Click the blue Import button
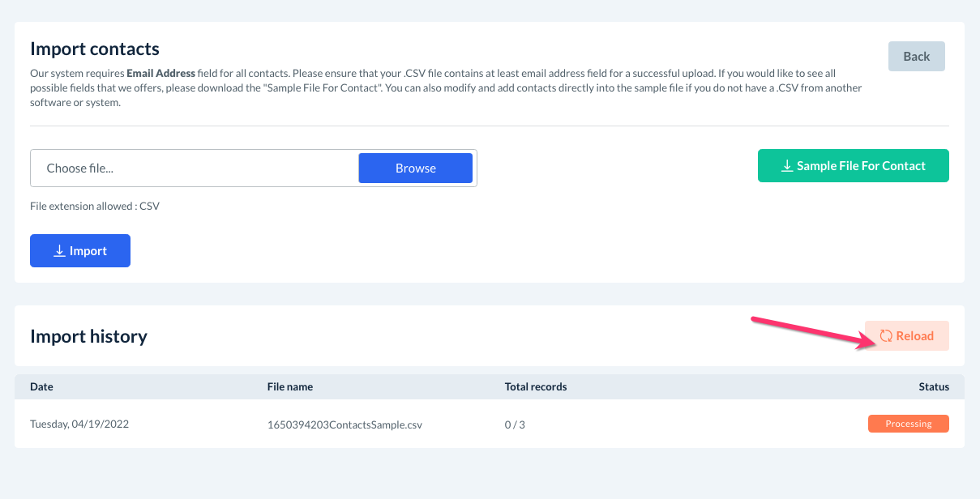 (80, 251)
